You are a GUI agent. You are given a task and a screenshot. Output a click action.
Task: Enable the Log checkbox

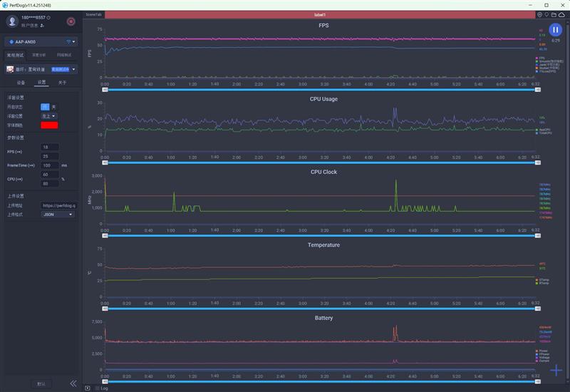click(98, 388)
